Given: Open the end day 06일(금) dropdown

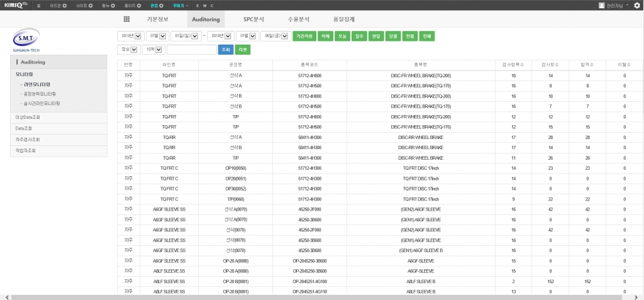Looking at the screenshot, I should click(276, 36).
